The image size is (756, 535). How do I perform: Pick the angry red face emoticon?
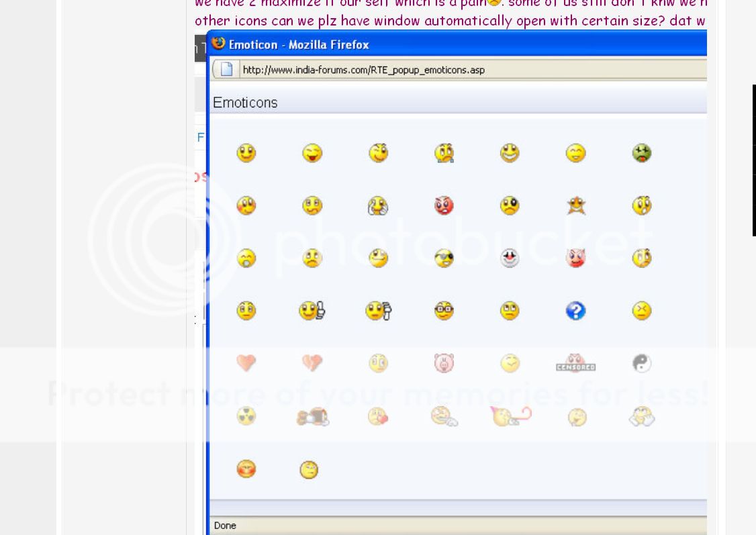tap(444, 206)
